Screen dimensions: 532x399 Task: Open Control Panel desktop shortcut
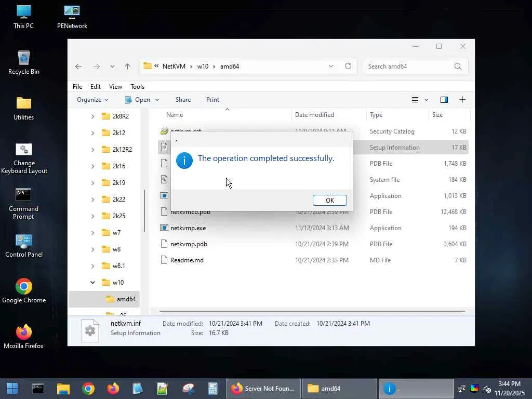24,246
